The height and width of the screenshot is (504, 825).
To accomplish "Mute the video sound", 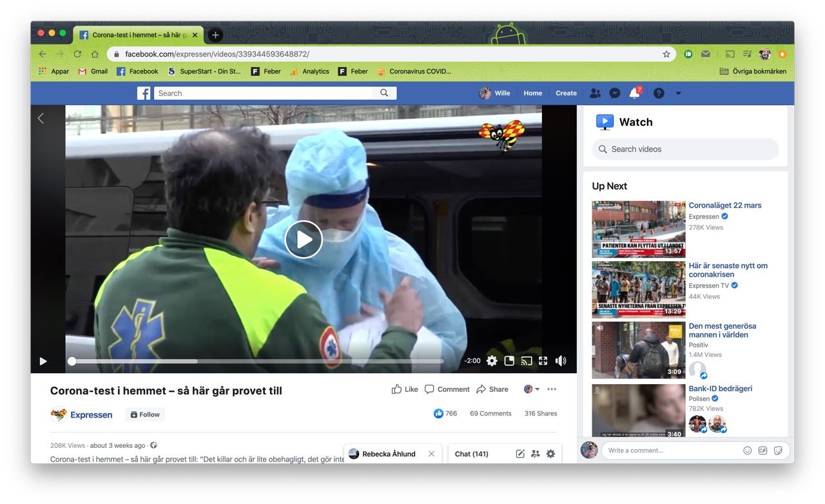I will (x=561, y=361).
